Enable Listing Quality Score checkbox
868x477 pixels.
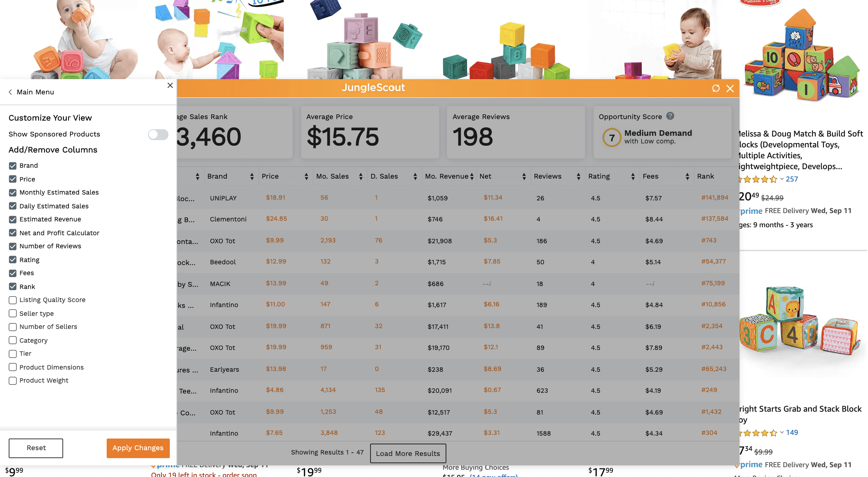point(12,300)
